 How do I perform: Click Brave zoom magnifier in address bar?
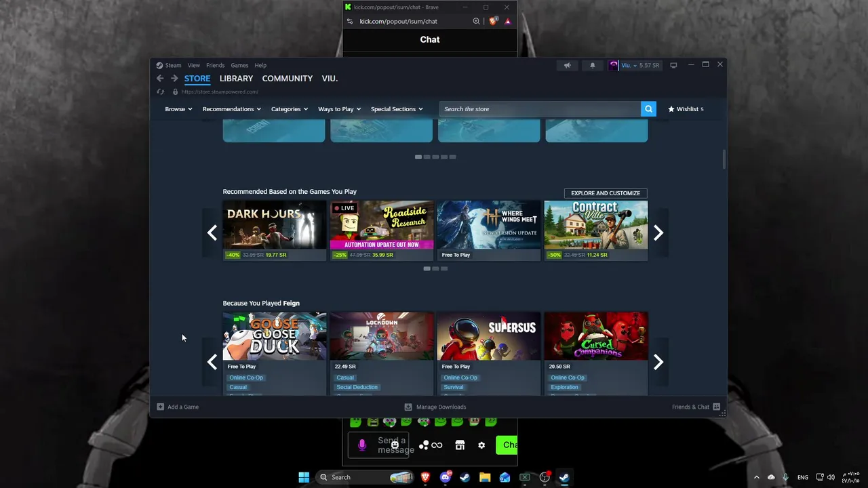click(x=477, y=21)
